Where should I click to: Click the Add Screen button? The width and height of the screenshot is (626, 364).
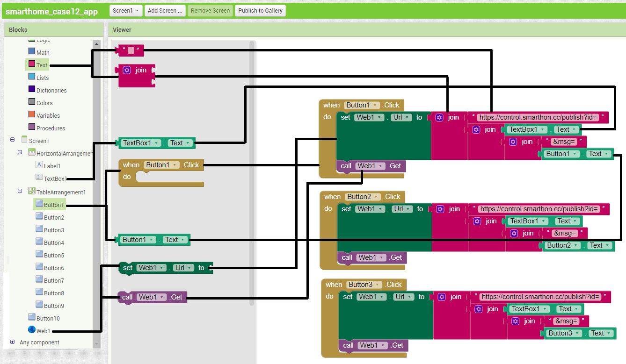pyautogui.click(x=165, y=10)
